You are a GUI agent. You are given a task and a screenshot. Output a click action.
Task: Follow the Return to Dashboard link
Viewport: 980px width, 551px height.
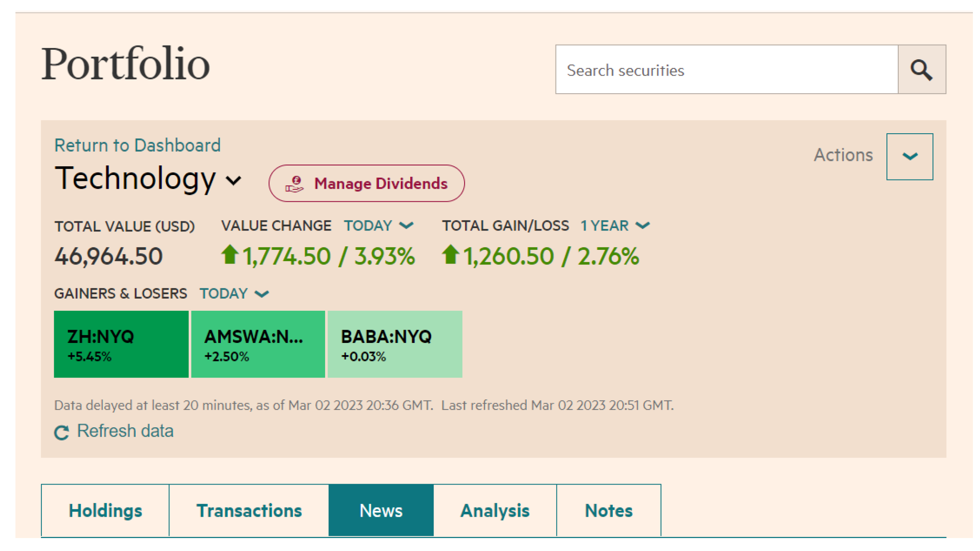click(x=137, y=145)
